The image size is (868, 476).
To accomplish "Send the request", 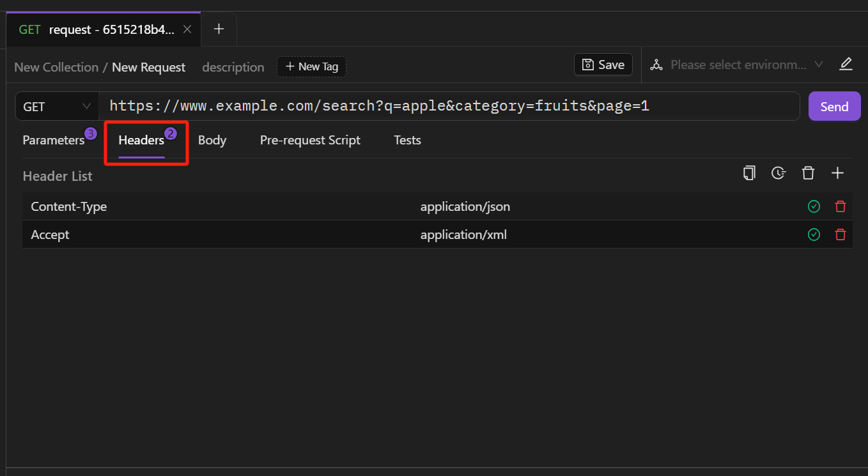I will tap(834, 106).
